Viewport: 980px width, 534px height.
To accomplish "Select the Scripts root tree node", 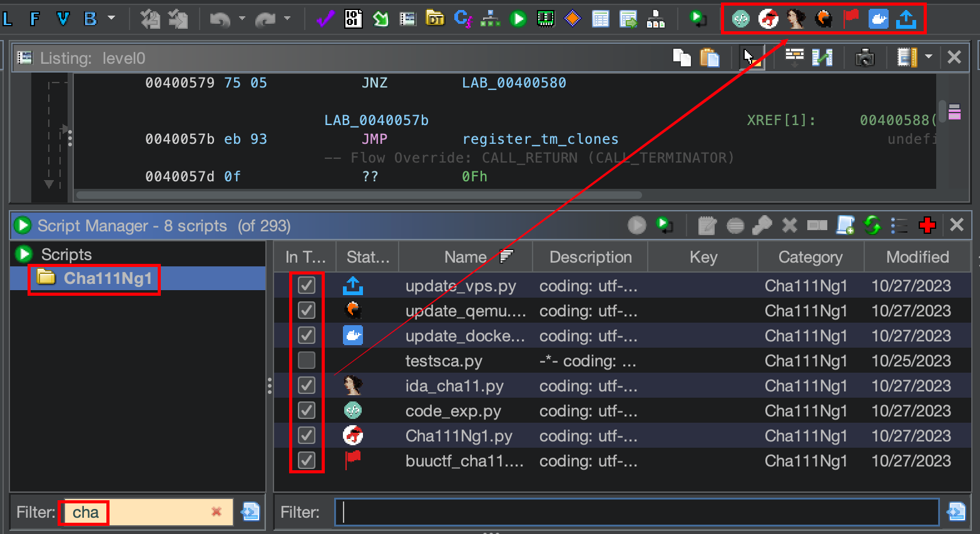I will [66, 254].
